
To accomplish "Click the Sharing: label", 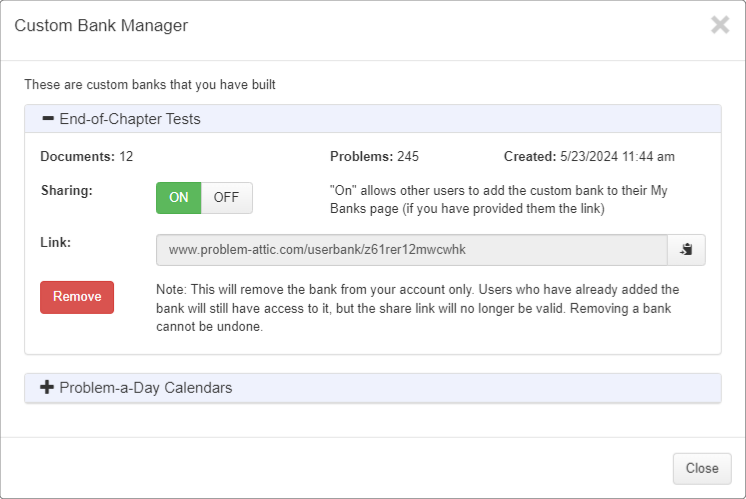I will point(67,190).
